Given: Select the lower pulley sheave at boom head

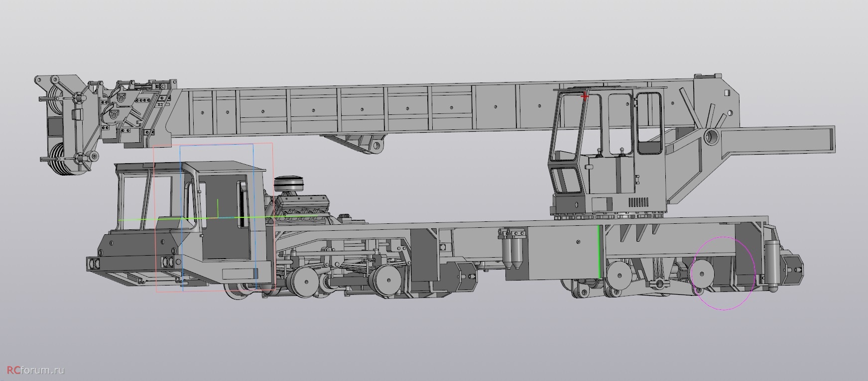Looking at the screenshot, I should [60, 159].
